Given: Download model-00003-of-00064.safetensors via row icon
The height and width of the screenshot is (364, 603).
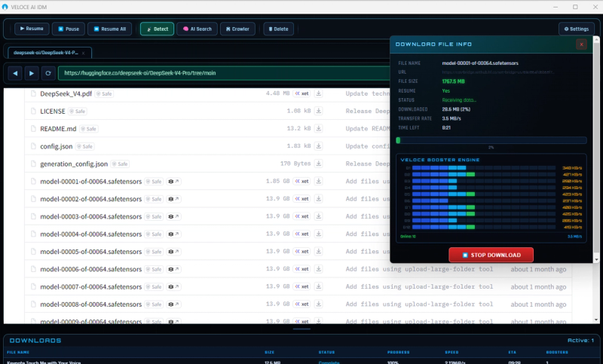Looking at the screenshot, I should pos(318,216).
